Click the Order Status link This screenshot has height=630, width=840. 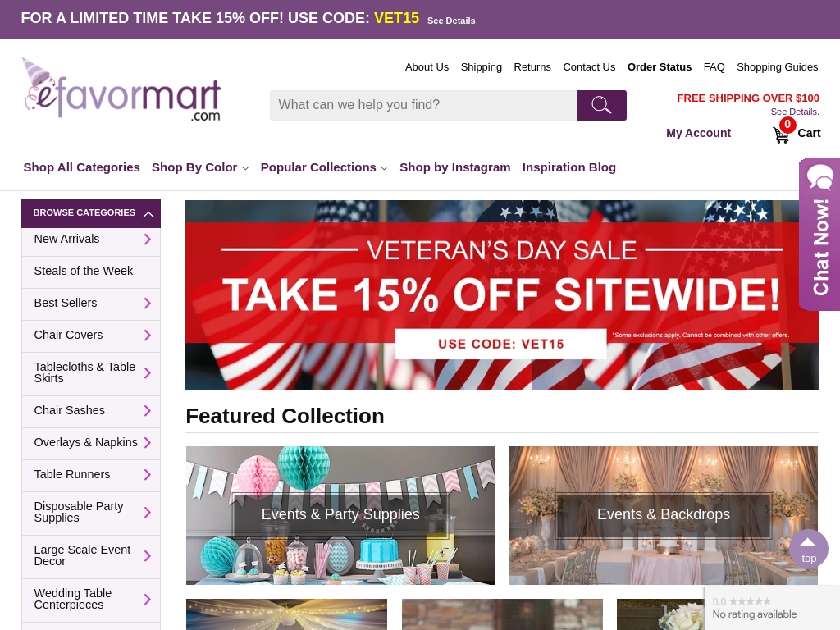pos(660,67)
